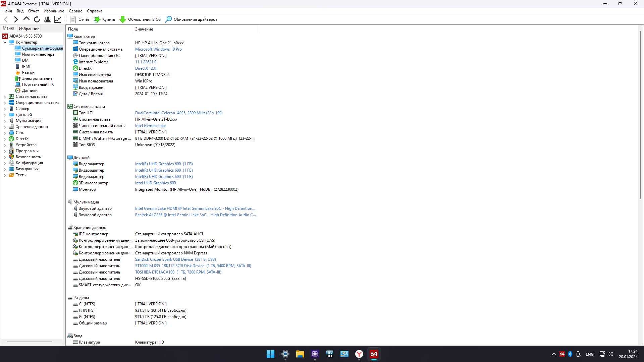This screenshot has height=362, width=644.
Task: Expand the Системная плата tree node
Action: [x=5, y=97]
